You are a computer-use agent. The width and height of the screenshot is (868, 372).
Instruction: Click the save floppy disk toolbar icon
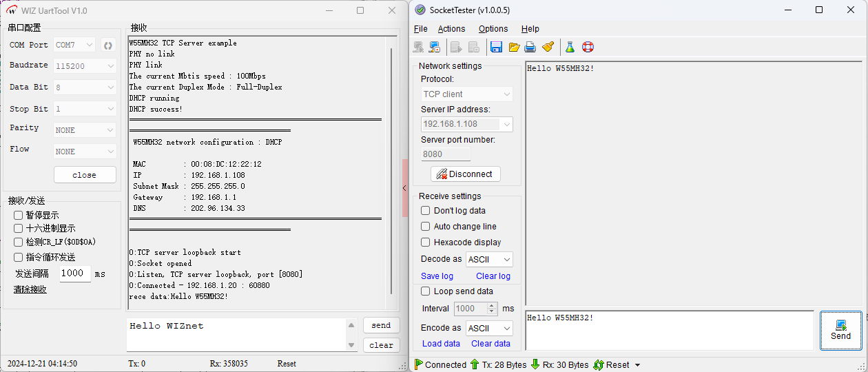[496, 47]
